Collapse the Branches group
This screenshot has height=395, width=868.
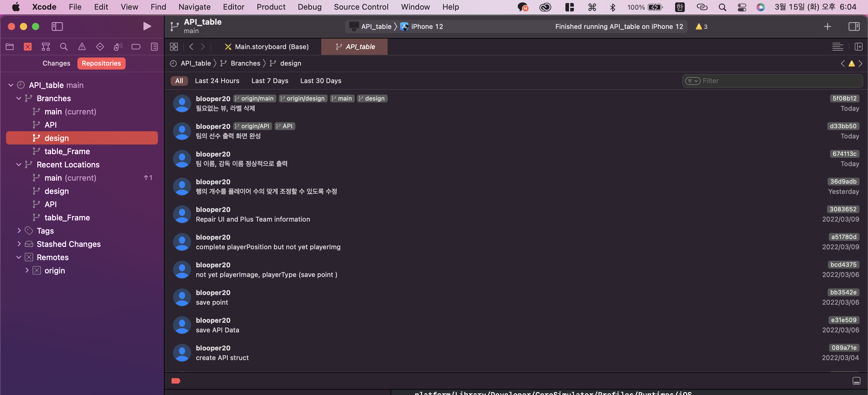tap(19, 98)
